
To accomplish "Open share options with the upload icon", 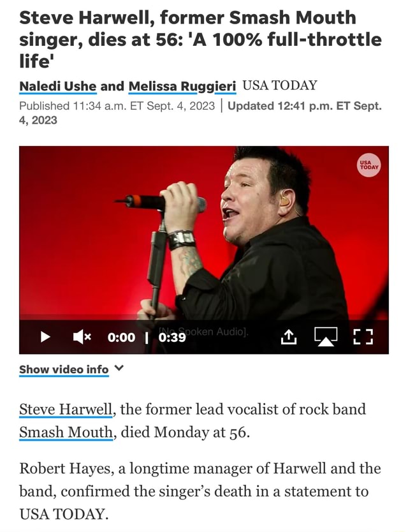I will tap(288, 337).
